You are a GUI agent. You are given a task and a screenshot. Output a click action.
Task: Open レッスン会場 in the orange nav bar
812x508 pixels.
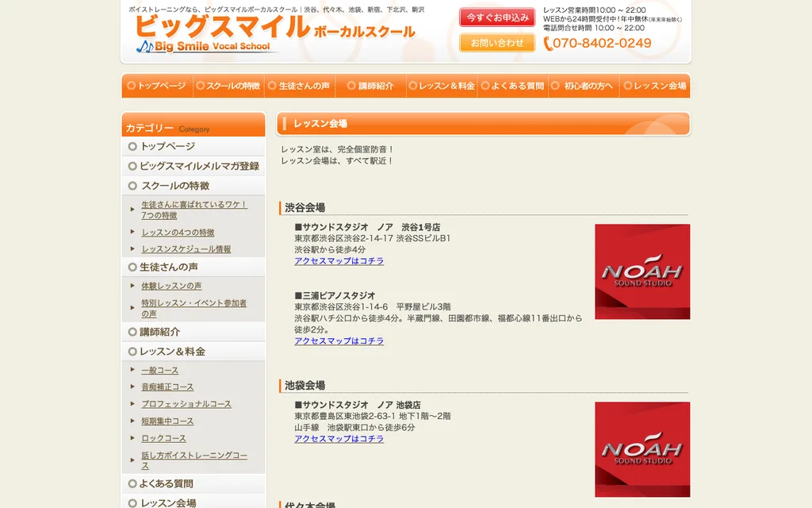(655, 86)
